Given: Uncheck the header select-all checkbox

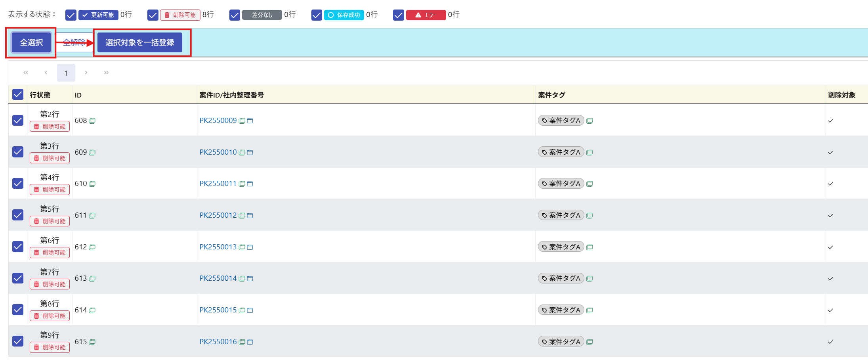Looking at the screenshot, I should coord(18,94).
